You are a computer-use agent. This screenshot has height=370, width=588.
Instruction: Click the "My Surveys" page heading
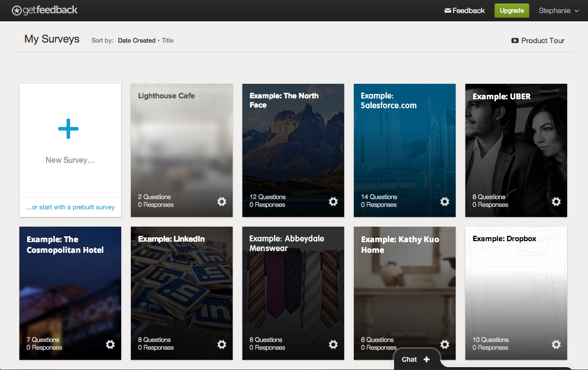pos(52,39)
